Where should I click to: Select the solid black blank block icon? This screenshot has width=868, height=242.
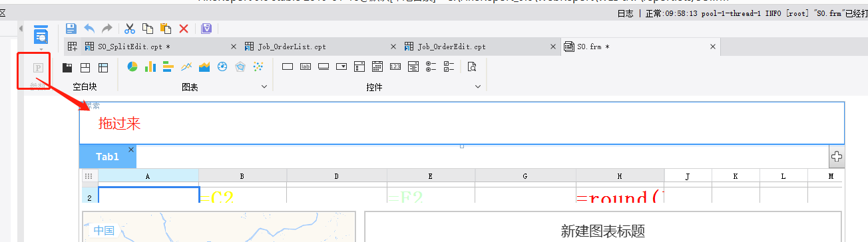(67, 67)
